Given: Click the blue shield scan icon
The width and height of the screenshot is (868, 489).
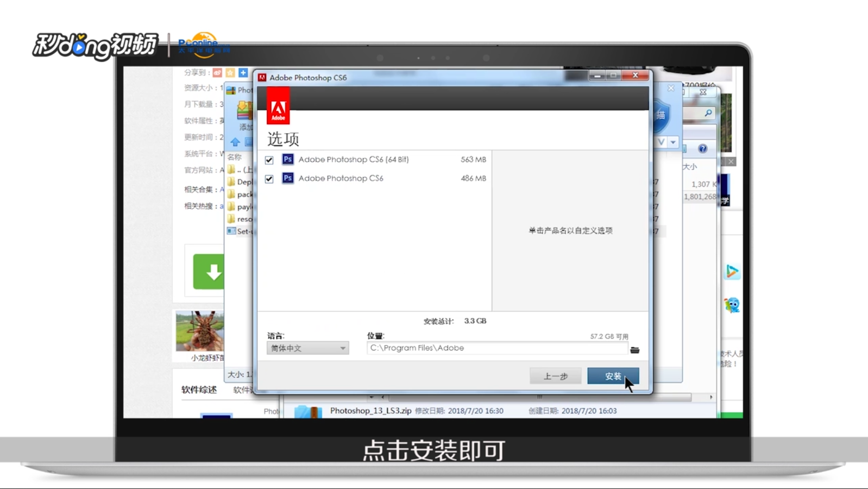Looking at the screenshot, I should [x=661, y=115].
